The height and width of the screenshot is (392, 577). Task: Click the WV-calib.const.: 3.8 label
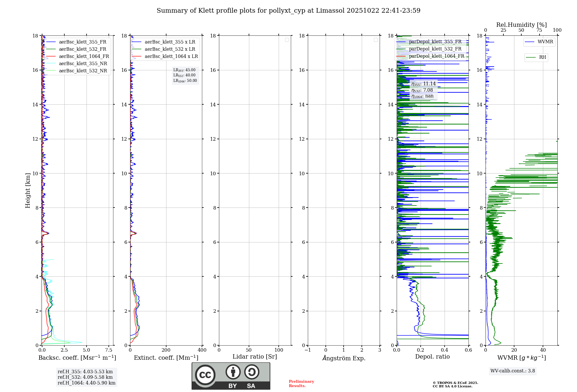(x=512, y=371)
